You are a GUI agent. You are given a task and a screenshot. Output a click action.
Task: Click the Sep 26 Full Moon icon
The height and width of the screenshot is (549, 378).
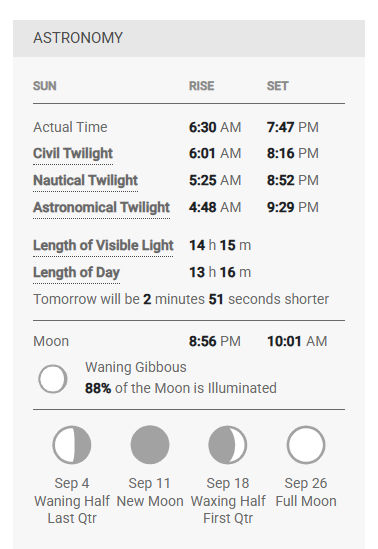[306, 445]
